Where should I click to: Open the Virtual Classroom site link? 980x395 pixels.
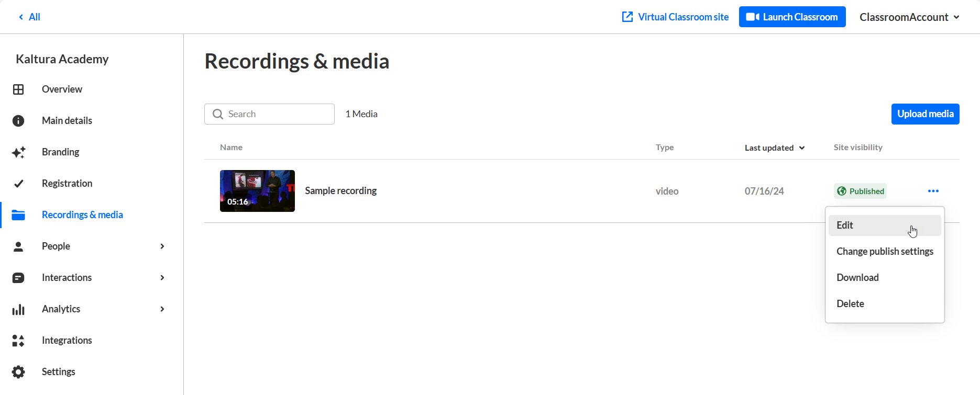tap(675, 17)
